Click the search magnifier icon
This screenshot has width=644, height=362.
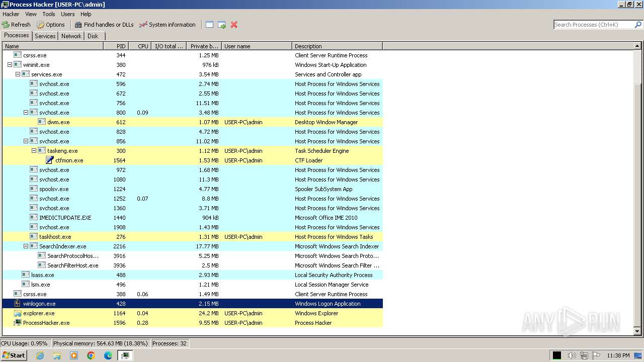click(638, 25)
